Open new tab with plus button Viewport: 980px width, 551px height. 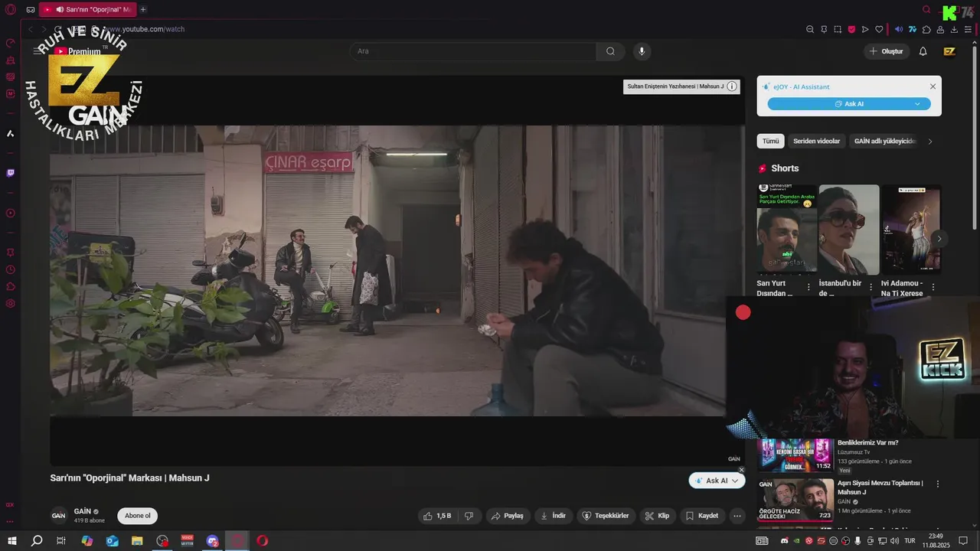point(142,9)
